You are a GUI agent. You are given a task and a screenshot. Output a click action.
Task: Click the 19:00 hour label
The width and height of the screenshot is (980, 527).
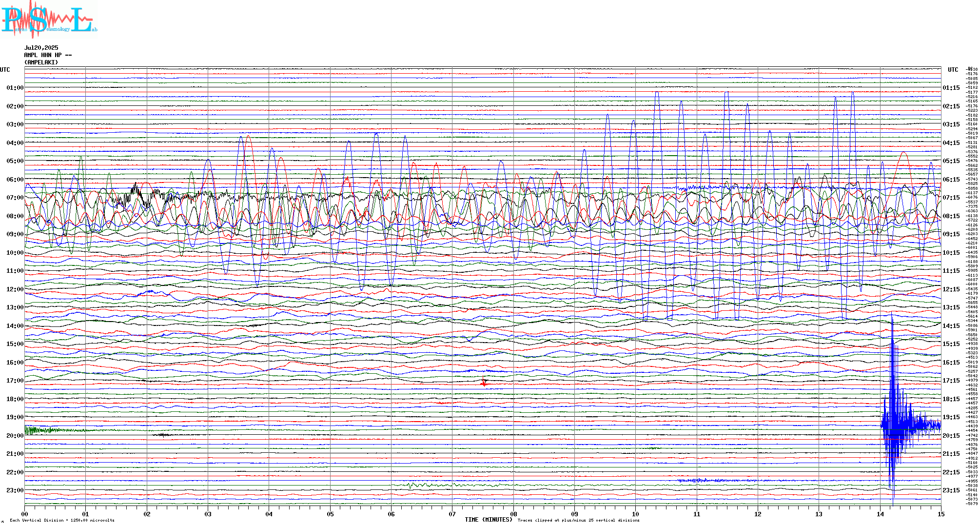[x=15, y=417]
